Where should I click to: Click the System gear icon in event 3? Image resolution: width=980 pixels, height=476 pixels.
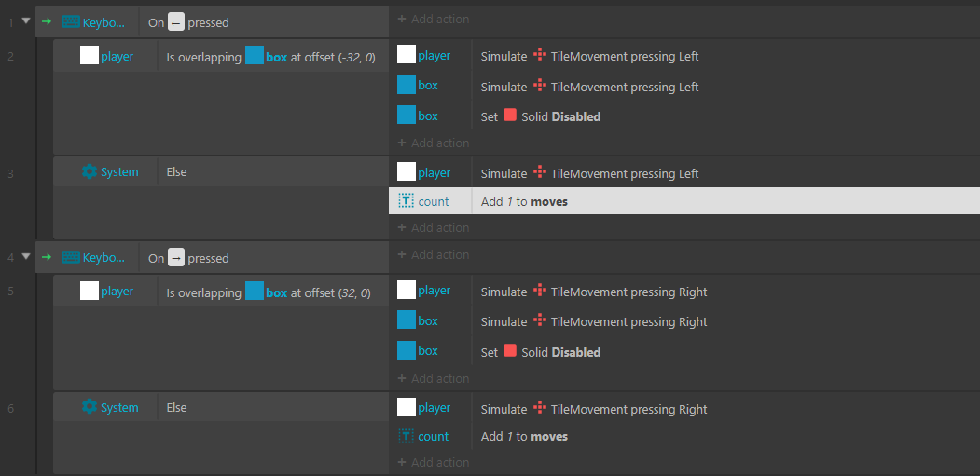click(x=90, y=171)
